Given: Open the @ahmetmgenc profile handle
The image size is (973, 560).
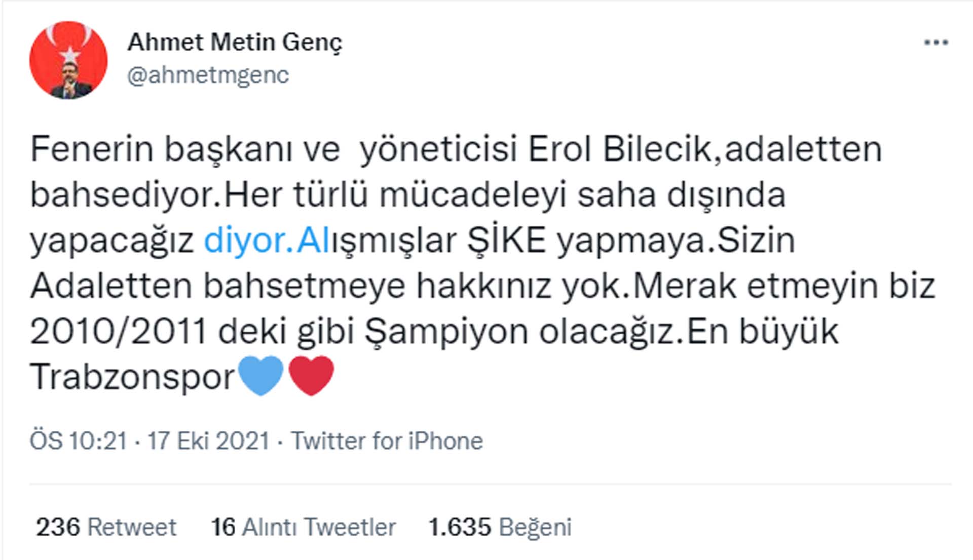Looking at the screenshot, I should (208, 76).
